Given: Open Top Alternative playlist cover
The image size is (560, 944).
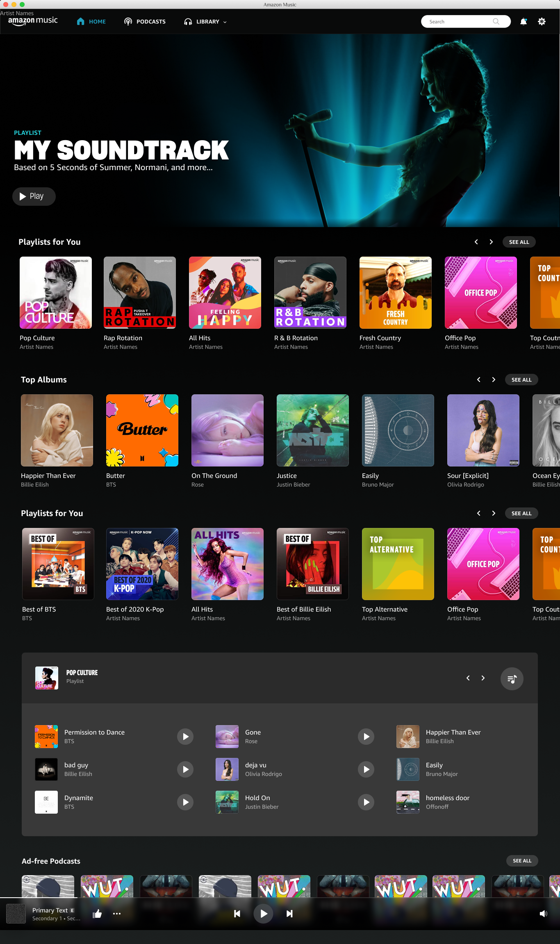Looking at the screenshot, I should click(398, 564).
